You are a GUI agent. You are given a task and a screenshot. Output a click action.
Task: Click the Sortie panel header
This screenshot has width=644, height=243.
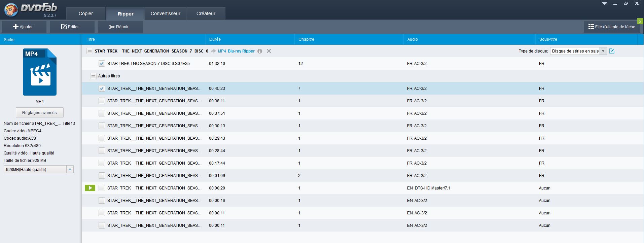click(40, 39)
